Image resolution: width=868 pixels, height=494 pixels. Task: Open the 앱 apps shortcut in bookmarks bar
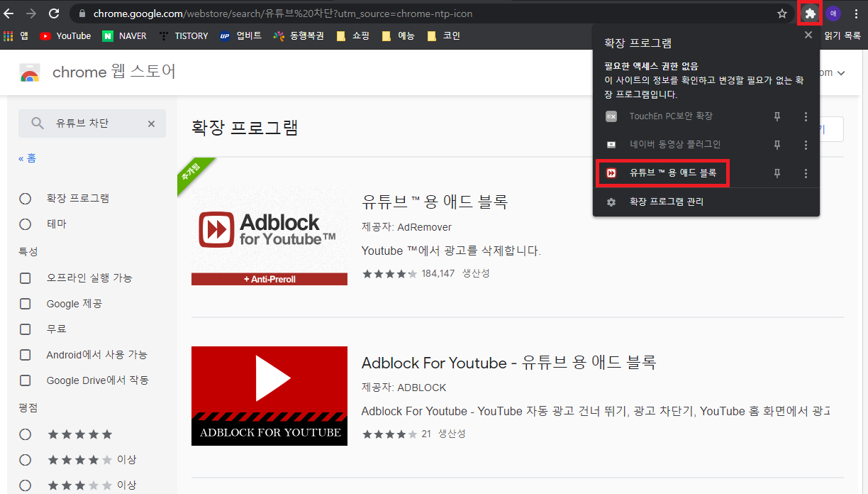[x=16, y=35]
